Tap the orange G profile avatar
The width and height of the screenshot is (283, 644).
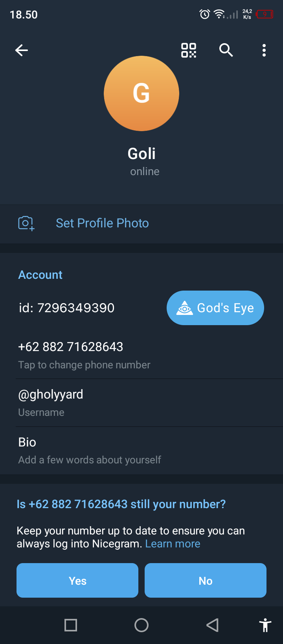point(141,93)
